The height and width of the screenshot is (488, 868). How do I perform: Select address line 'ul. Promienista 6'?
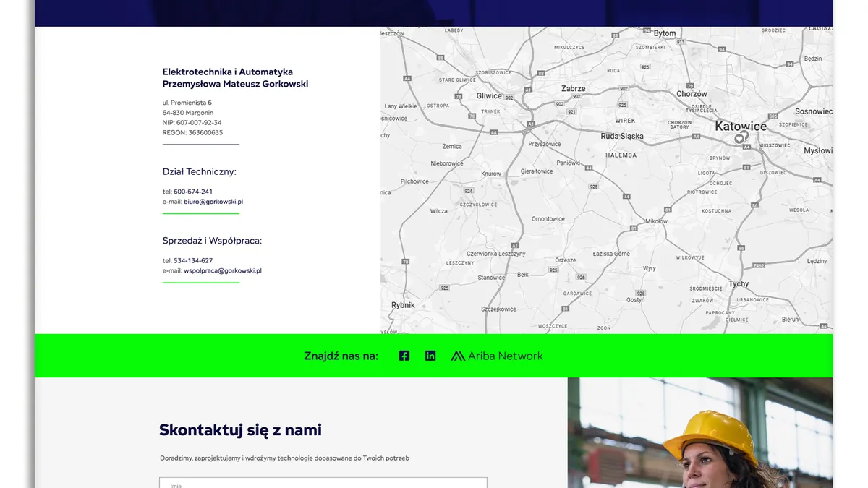click(x=187, y=103)
